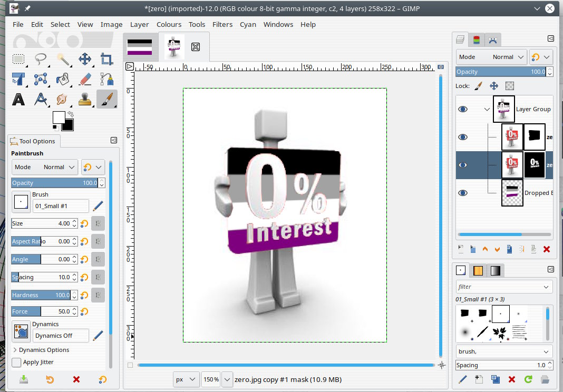Open the layer Mode Normal dropdown
The image size is (563, 392).
tap(491, 57)
